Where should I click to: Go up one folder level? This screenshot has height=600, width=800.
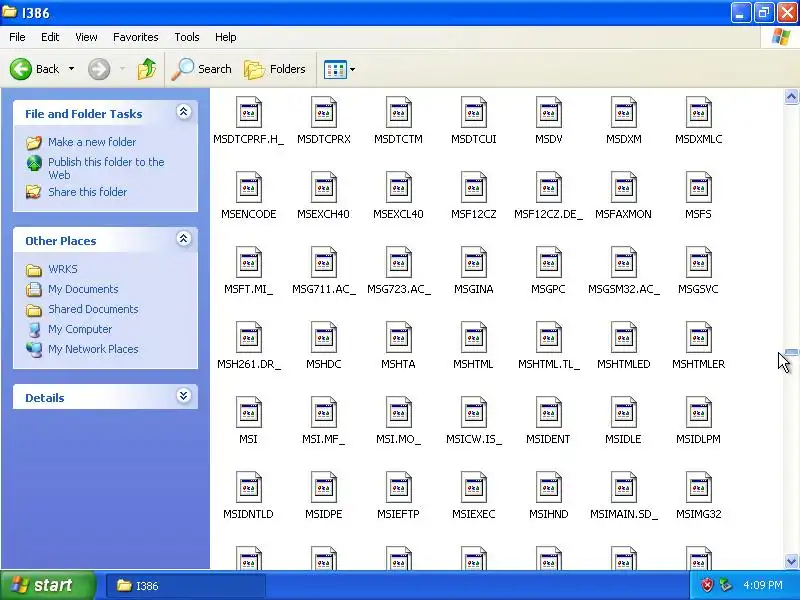click(147, 69)
